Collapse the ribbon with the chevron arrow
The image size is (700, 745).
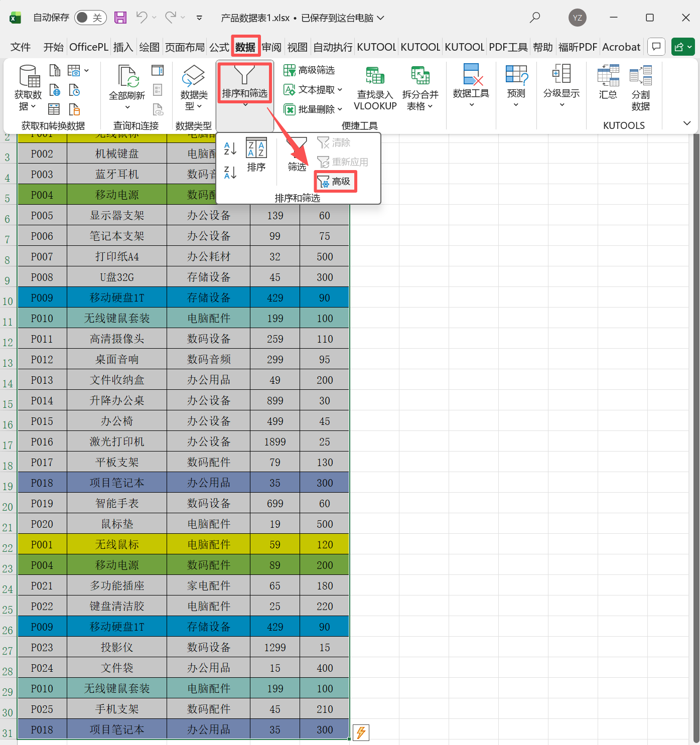(x=687, y=123)
